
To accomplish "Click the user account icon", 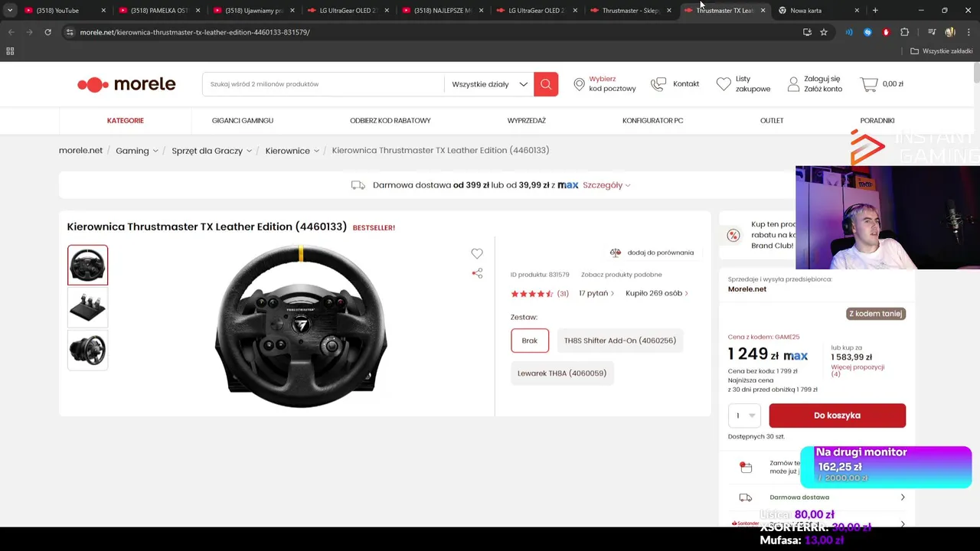I will 794,84.
